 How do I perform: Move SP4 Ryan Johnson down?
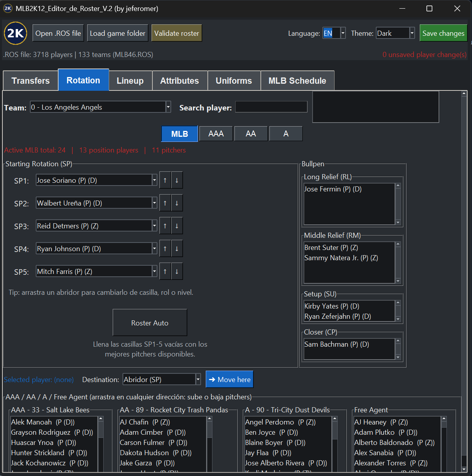click(177, 249)
